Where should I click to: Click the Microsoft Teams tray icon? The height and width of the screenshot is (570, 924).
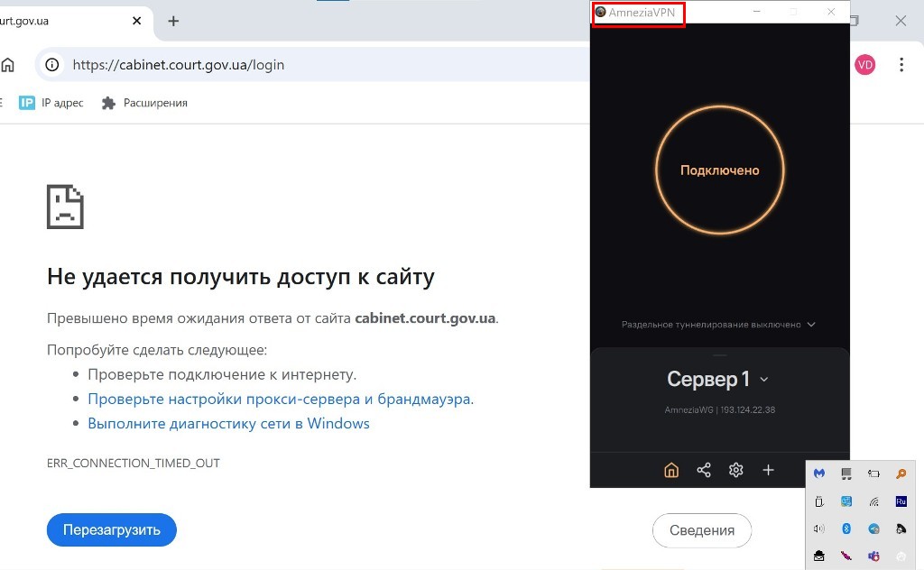coord(873,556)
